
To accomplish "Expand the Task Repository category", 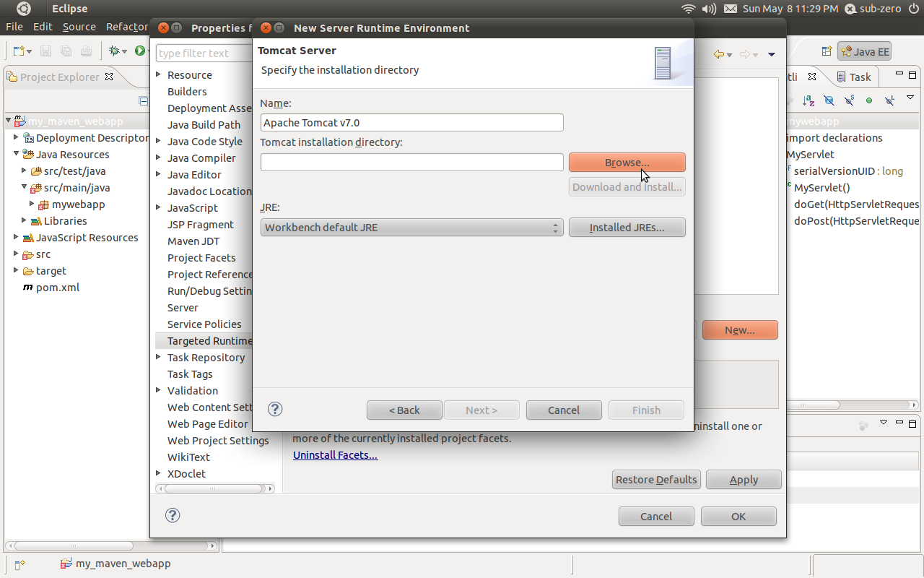I will tap(159, 358).
